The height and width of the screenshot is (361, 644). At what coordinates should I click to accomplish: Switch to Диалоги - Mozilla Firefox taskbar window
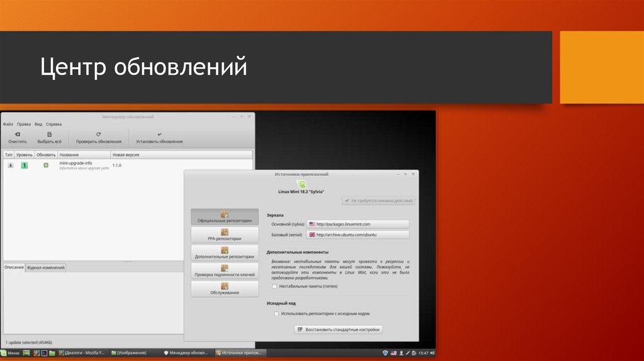pos(82,353)
